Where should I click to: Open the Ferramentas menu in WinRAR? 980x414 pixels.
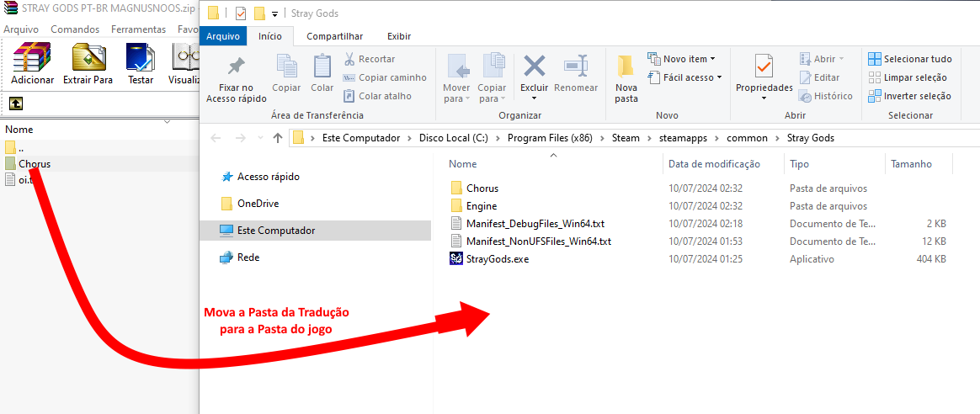(x=139, y=29)
